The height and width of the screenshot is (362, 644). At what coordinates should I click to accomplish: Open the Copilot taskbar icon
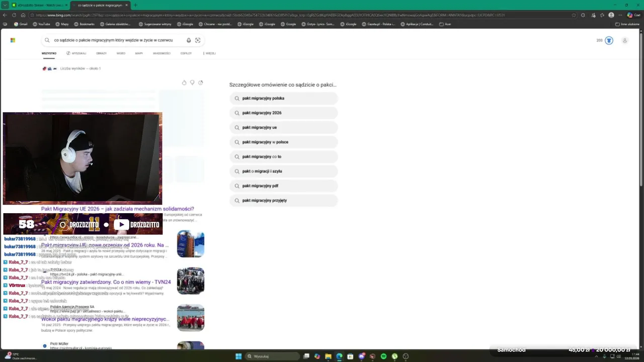317,356
